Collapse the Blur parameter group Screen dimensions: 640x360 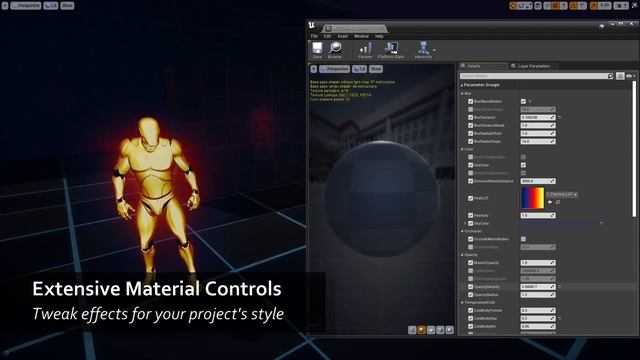462,93
